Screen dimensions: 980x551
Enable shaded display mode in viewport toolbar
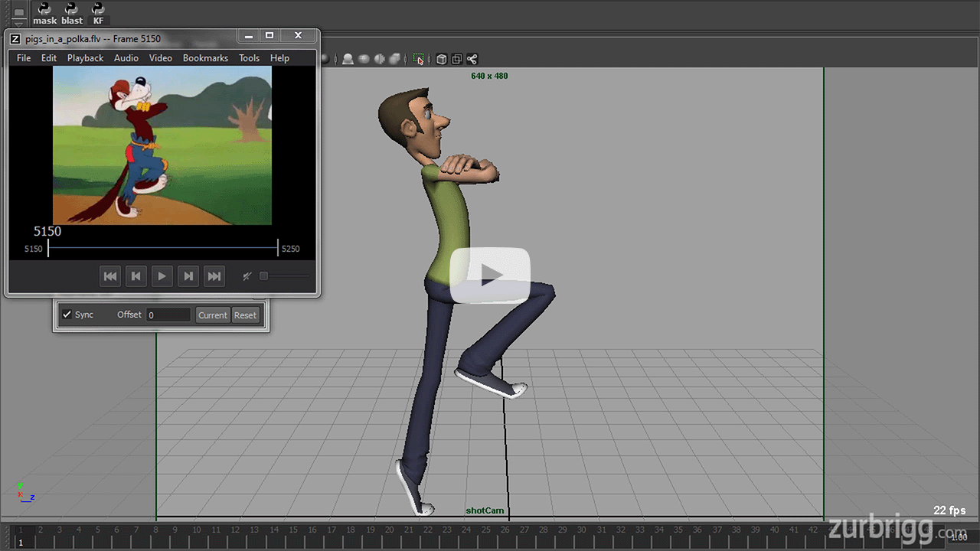348,59
